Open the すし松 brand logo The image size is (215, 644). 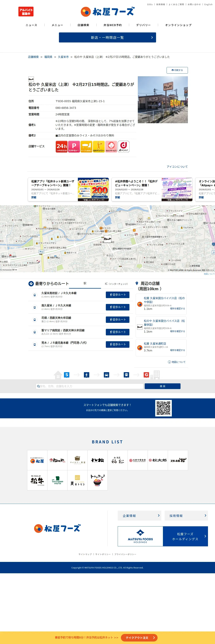[x=98, y=460]
